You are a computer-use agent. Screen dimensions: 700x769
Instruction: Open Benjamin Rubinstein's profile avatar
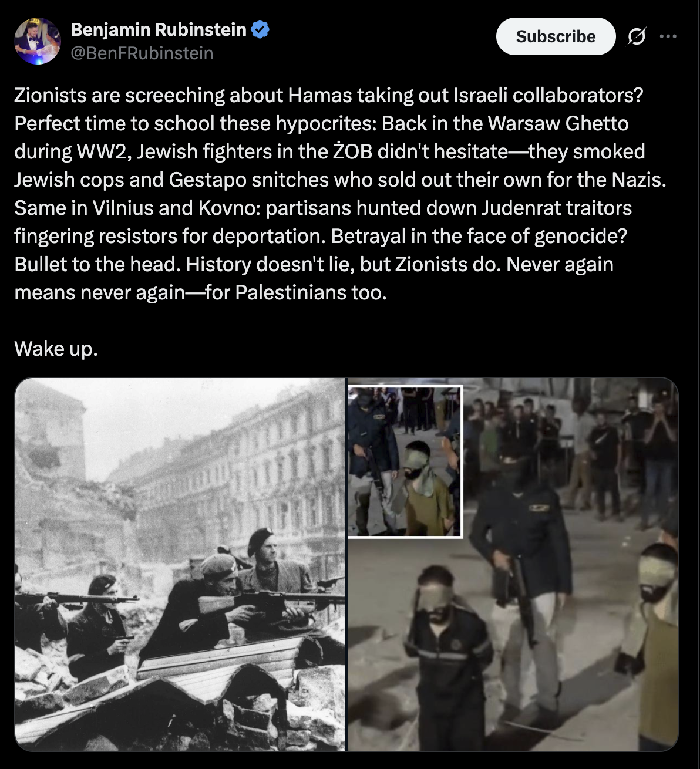[x=38, y=41]
